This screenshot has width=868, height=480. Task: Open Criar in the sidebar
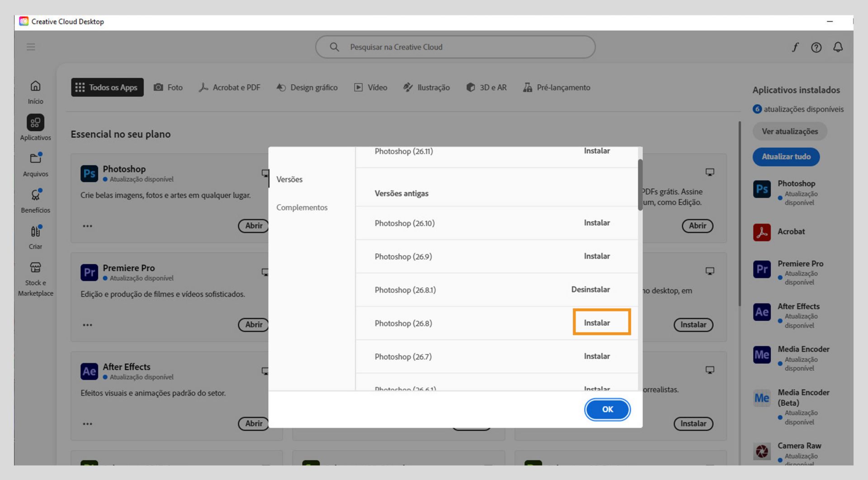click(x=35, y=237)
